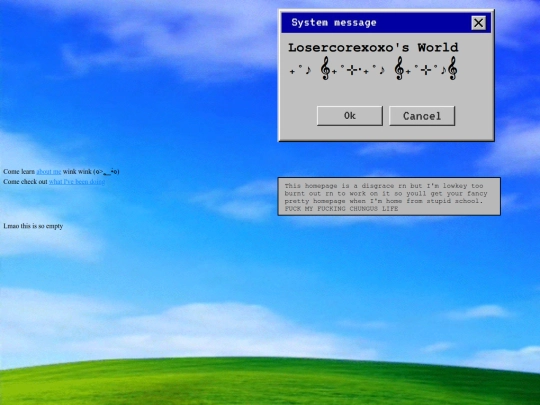The height and width of the screenshot is (405, 540).
Task: Click the 'wink wink' emoticon text
Action: [x=91, y=172]
